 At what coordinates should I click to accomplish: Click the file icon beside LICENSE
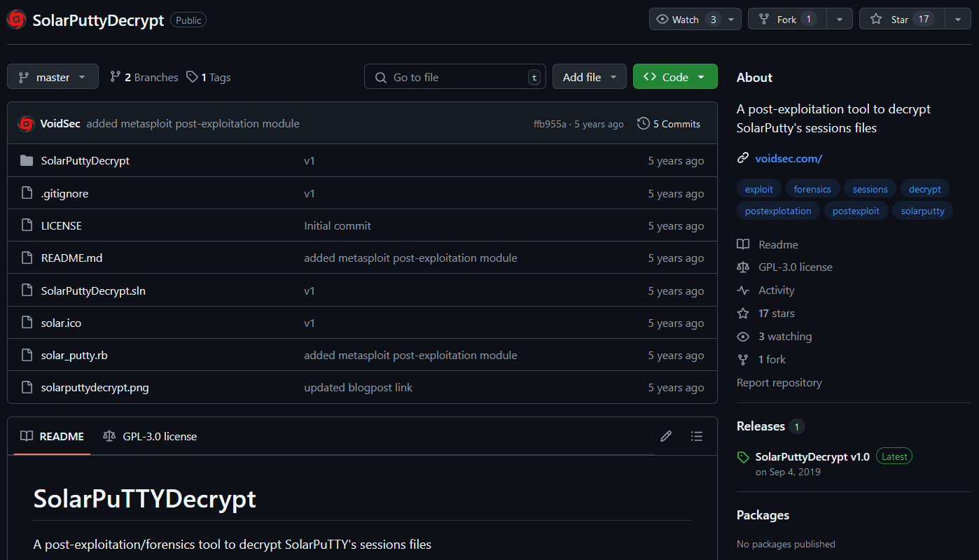pyautogui.click(x=27, y=225)
